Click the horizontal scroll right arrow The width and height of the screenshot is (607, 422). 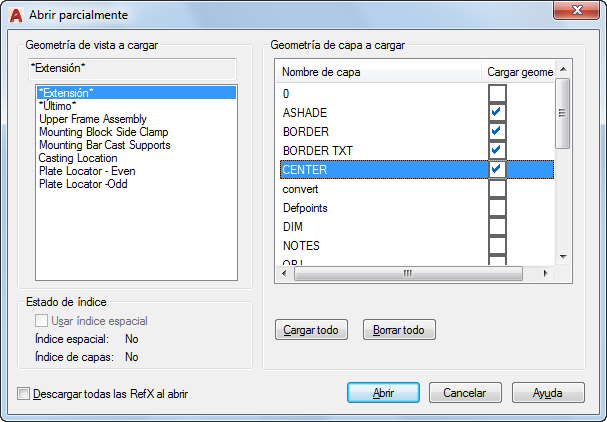(546, 273)
